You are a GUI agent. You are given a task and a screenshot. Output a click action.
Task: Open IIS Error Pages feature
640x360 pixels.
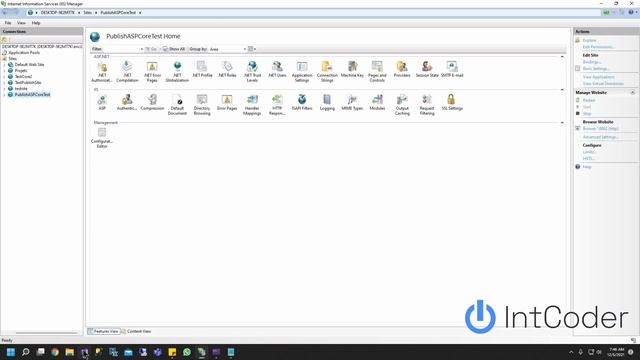coord(227,102)
